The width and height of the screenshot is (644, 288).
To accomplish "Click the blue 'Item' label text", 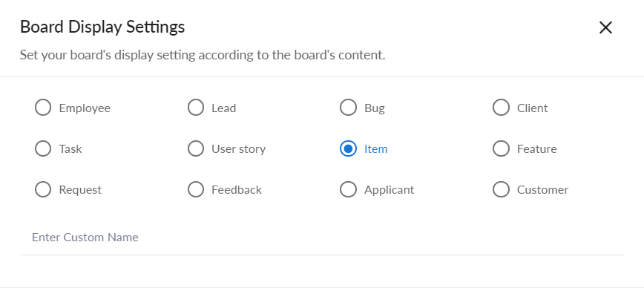I will point(376,148).
